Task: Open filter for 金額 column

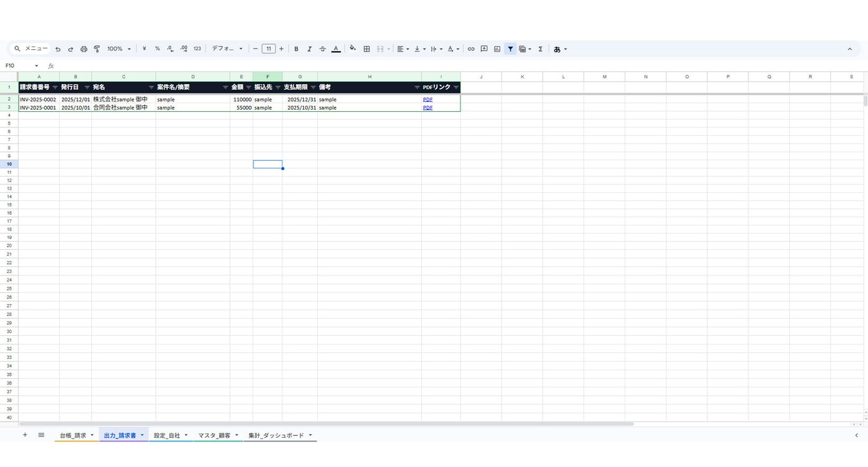Action: (248, 88)
